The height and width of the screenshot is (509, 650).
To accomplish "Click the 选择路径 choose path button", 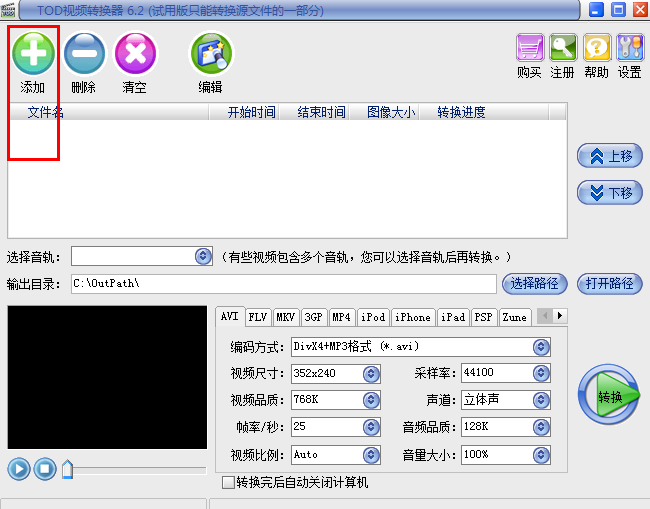I will (x=534, y=284).
